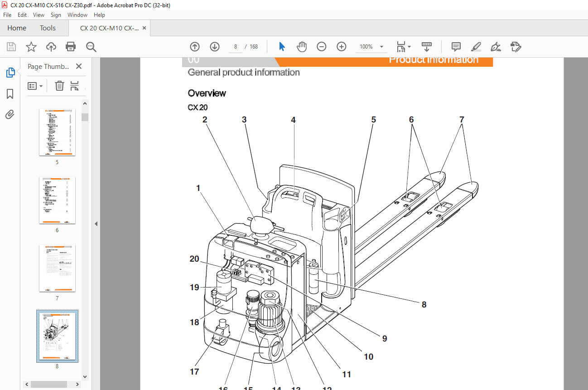Select page 7 thumbnail

tap(57, 268)
